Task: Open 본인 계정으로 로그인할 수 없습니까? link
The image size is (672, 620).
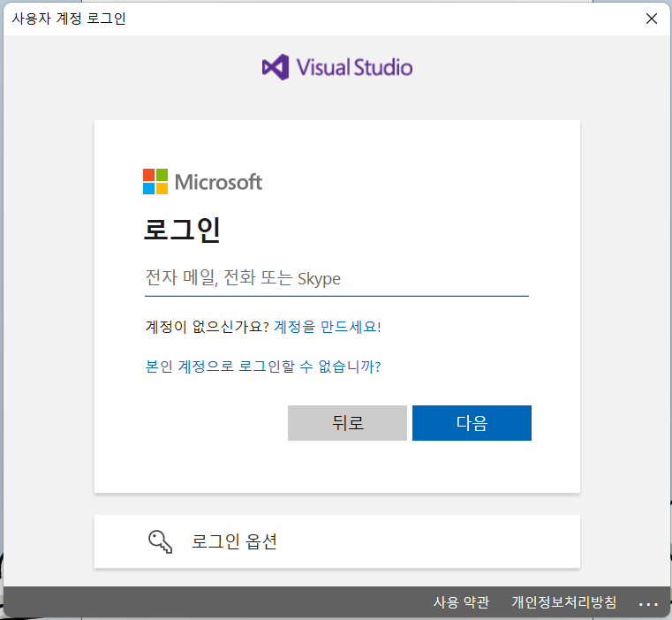Action: pos(263,367)
